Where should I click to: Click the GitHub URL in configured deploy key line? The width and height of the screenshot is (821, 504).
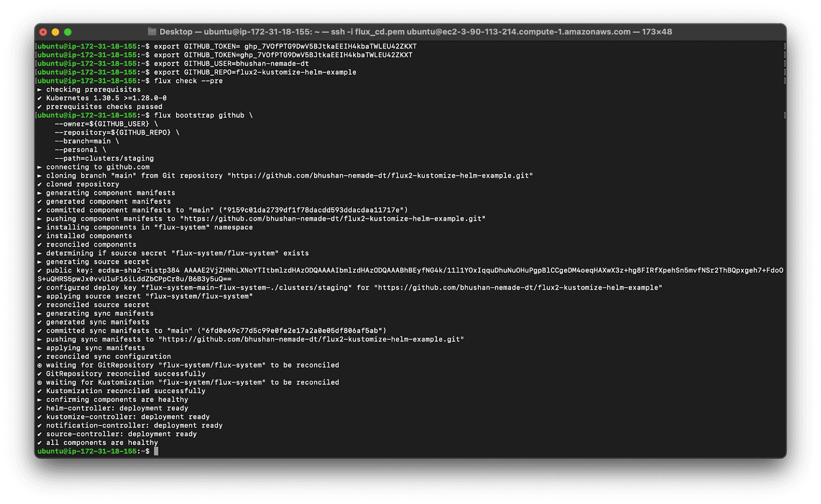point(518,288)
